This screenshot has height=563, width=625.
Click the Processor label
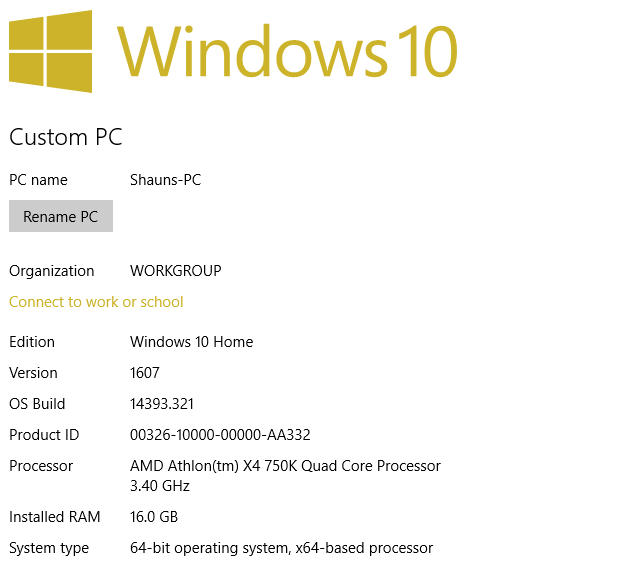pyautogui.click(x=41, y=466)
